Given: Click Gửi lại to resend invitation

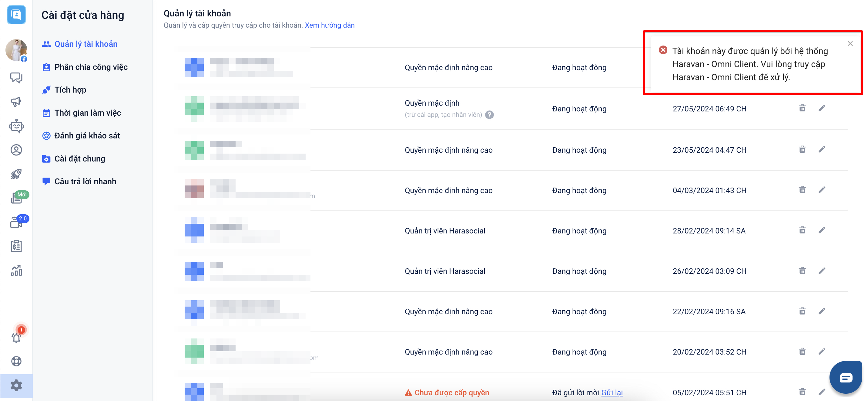Looking at the screenshot, I should [612, 392].
